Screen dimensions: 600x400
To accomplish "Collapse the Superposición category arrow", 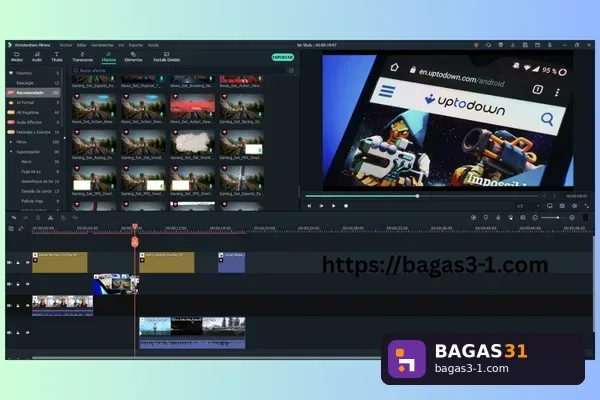I will coord(11,152).
